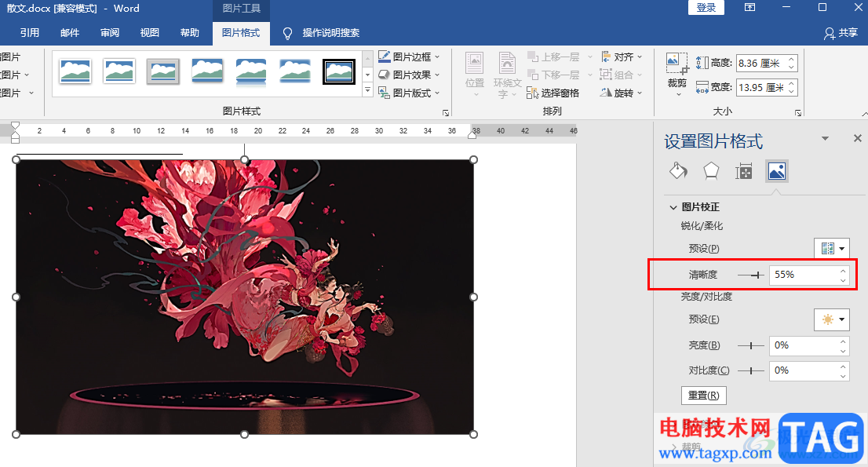This screenshot has height=467, width=868.
Task: Open Format Picture pane options dropdown arrow
Action: pyautogui.click(x=825, y=138)
